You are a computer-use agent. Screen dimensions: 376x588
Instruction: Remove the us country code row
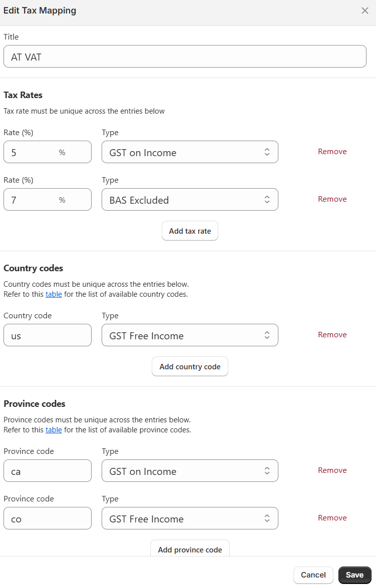point(332,335)
